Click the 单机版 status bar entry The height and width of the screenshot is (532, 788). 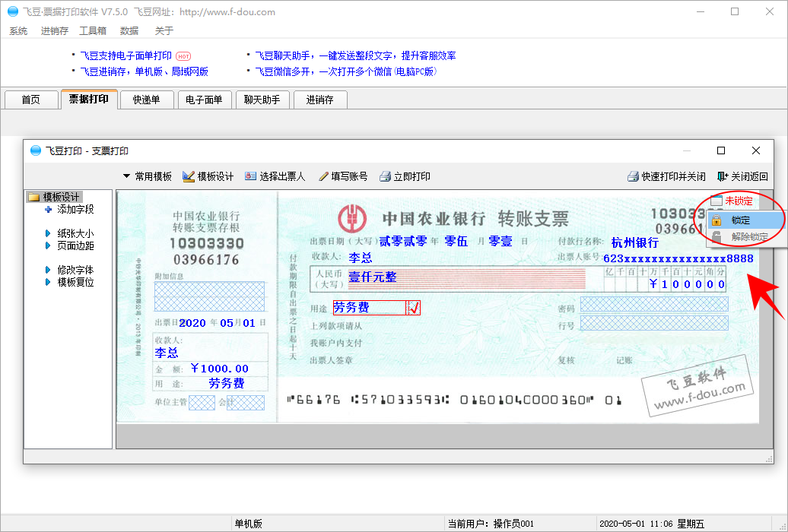coord(248,524)
